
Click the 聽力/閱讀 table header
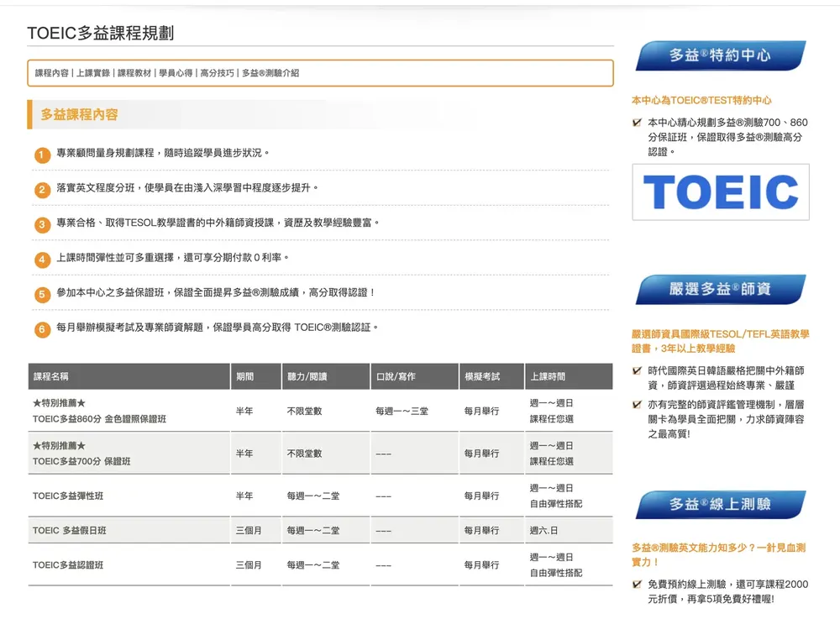[326, 376]
